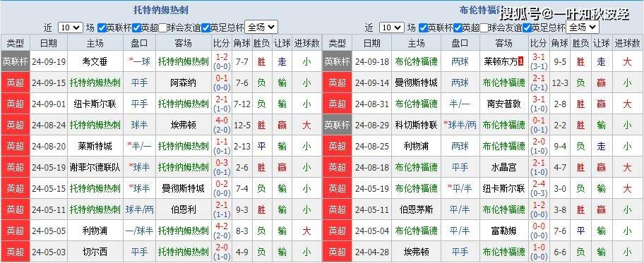Open right match count dropdown showing 10
The image size is (644, 263).
391,28
